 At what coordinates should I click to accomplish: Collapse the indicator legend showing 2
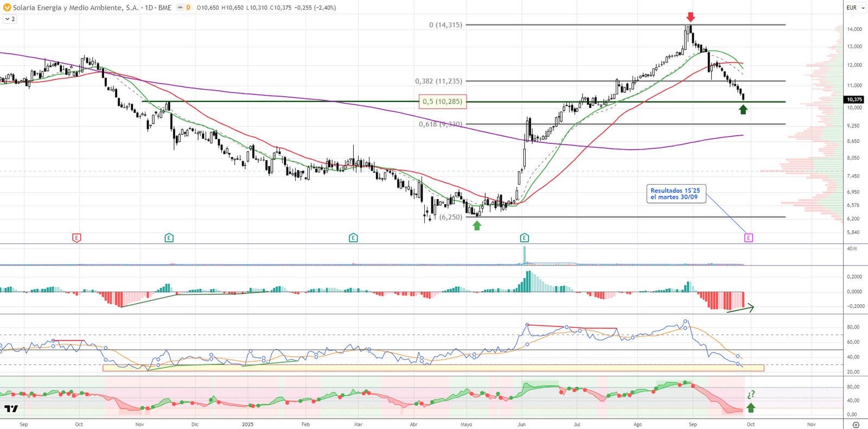(x=10, y=19)
